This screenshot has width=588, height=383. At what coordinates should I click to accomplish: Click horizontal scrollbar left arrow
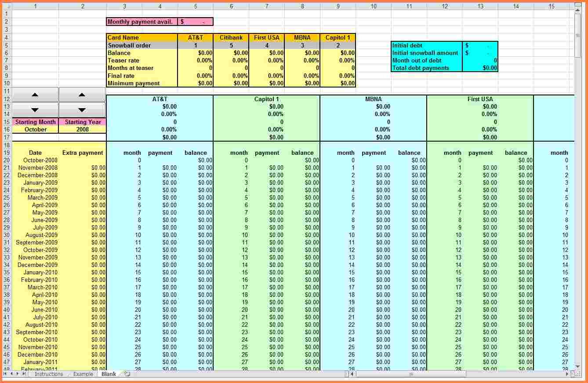click(x=352, y=374)
